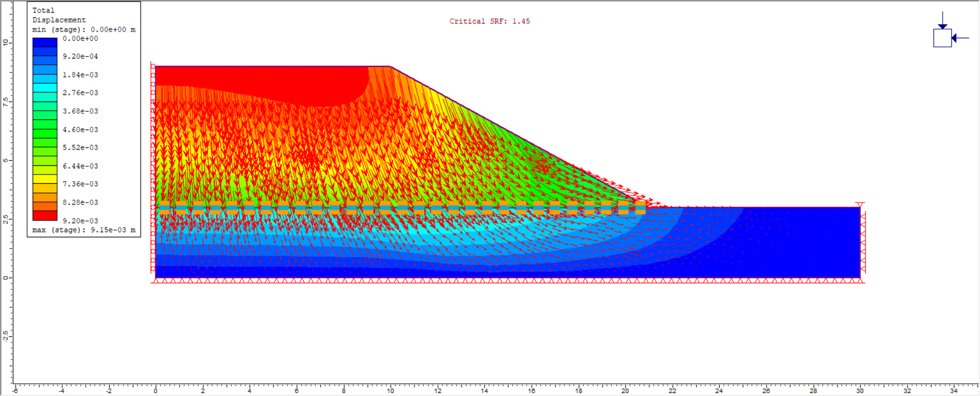Click the Critical SRF: 1.45 label
Image resolution: width=980 pixels, height=396 pixels.
coord(489,21)
